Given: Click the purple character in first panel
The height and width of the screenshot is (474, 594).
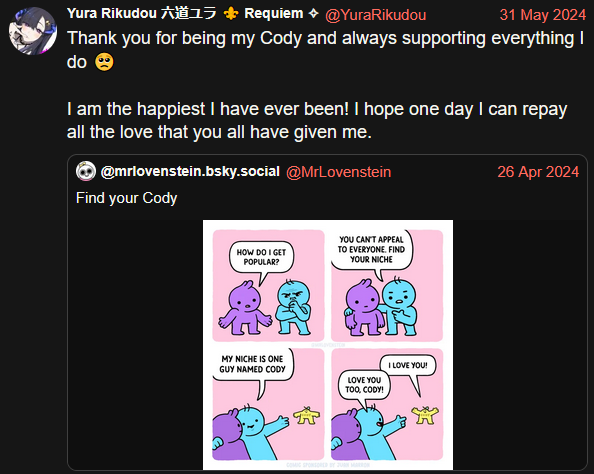Looking at the screenshot, I should 245,307.
